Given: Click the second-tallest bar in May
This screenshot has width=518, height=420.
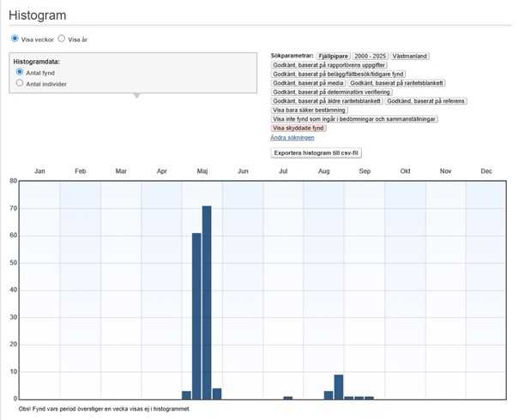Looking at the screenshot, I should (x=196, y=315).
